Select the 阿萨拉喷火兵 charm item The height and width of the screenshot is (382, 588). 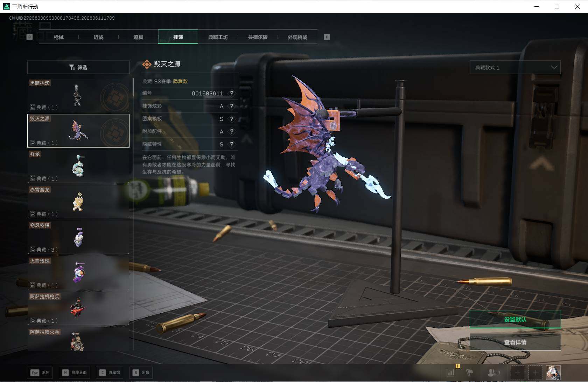(x=78, y=339)
